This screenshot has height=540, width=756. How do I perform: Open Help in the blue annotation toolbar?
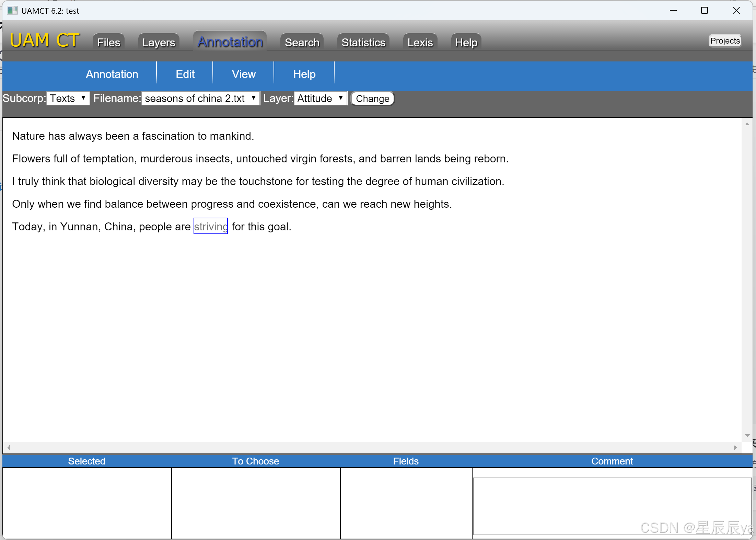click(304, 74)
